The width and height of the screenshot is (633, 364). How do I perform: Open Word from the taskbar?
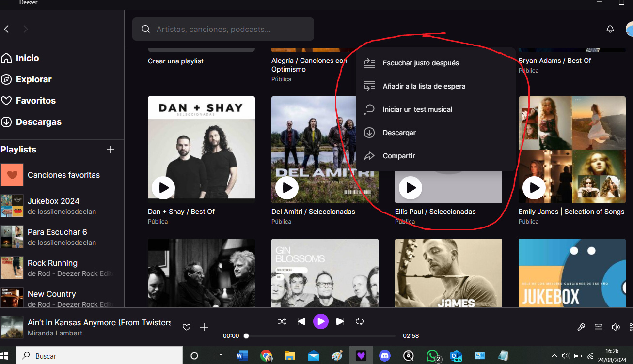242,356
